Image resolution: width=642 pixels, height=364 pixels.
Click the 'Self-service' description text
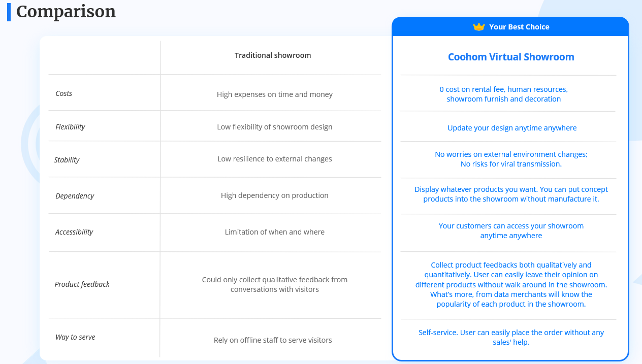tap(511, 337)
